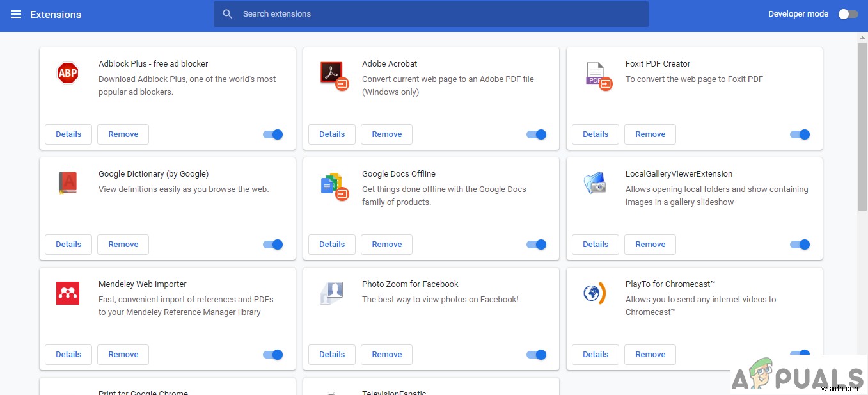Click the Photo Zoom for Facebook icon
Viewport: 868px width, 395px height.
(332, 293)
